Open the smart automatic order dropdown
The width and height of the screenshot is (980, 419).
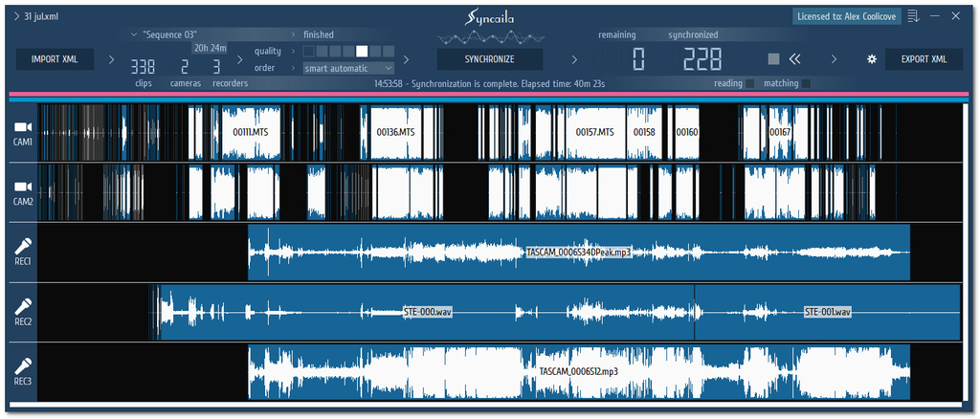click(348, 69)
